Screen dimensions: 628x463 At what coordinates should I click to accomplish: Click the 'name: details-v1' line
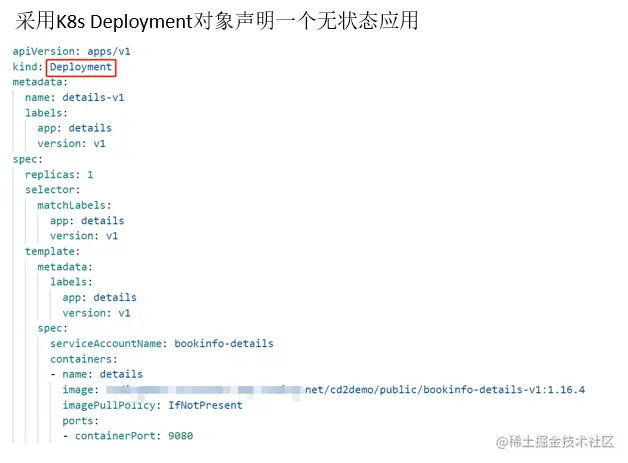point(74,97)
